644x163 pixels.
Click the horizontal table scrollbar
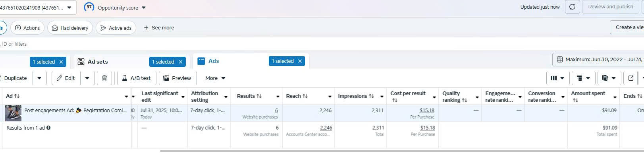click(x=402, y=151)
